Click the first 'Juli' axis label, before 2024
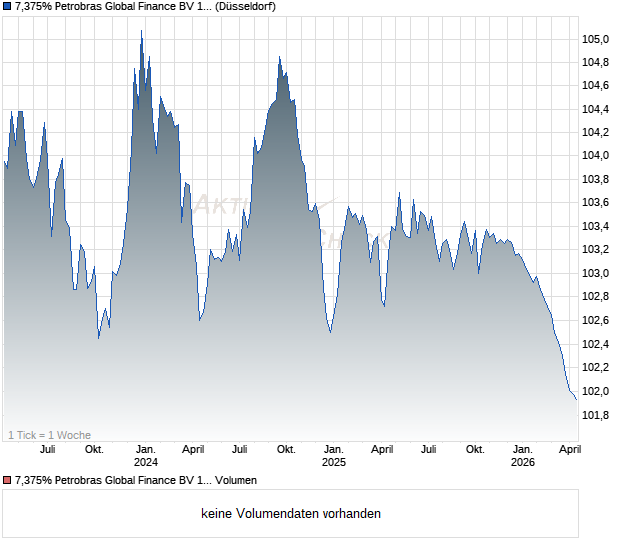Image resolution: width=620 pixels, height=546 pixels. [47, 450]
